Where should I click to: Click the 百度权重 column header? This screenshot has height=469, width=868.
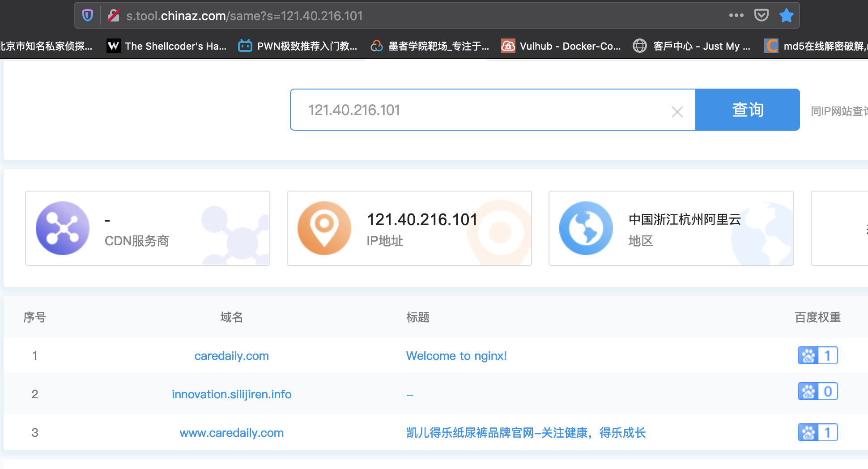pos(818,317)
